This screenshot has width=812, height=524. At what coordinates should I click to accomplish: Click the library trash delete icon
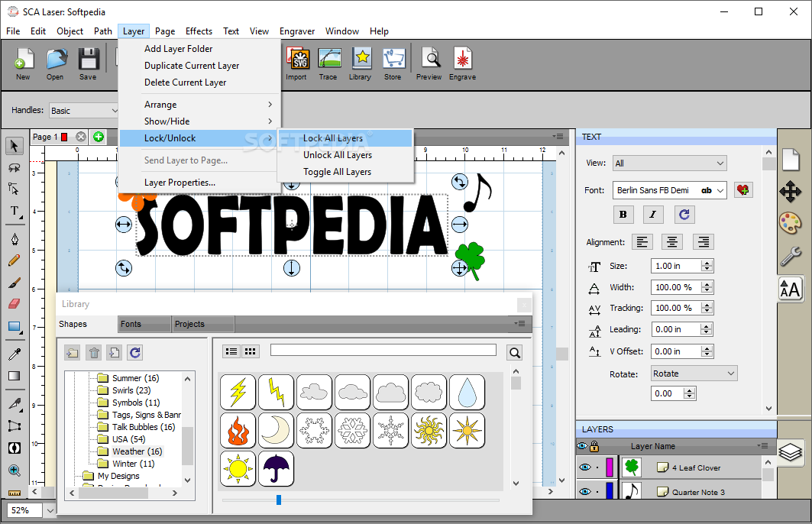(x=94, y=353)
